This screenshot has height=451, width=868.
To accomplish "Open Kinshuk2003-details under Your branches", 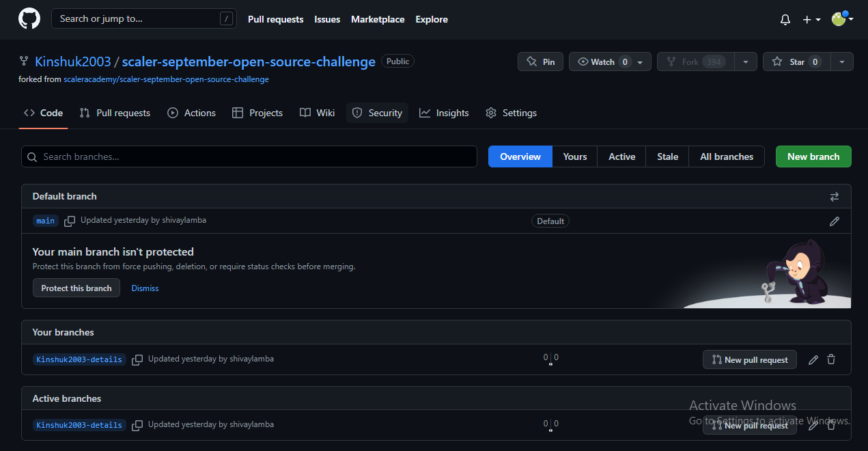I will tap(79, 359).
